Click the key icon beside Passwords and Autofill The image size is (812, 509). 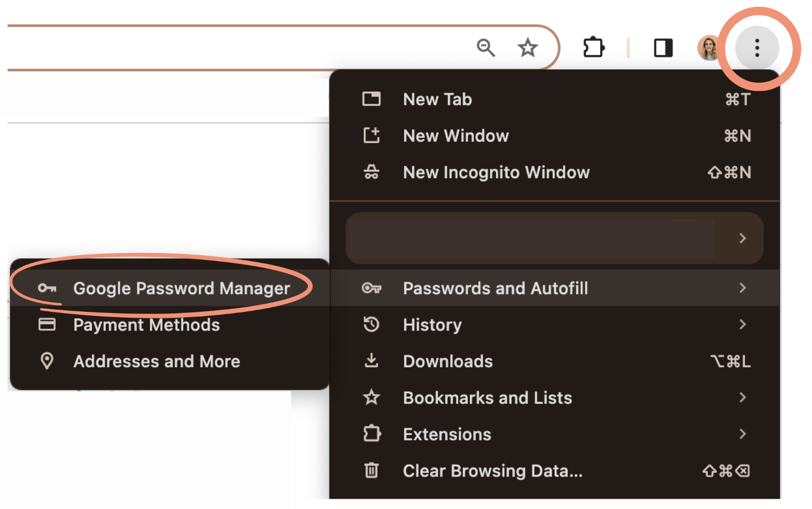371,288
